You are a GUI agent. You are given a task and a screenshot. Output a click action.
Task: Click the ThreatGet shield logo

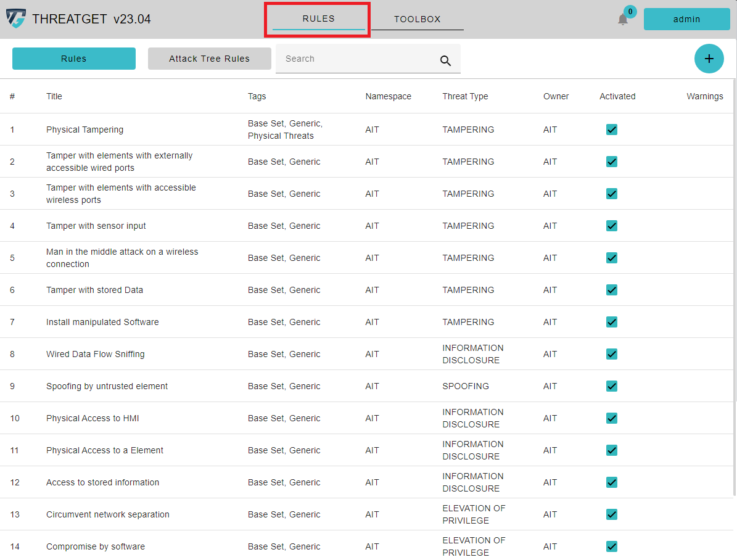tap(16, 19)
